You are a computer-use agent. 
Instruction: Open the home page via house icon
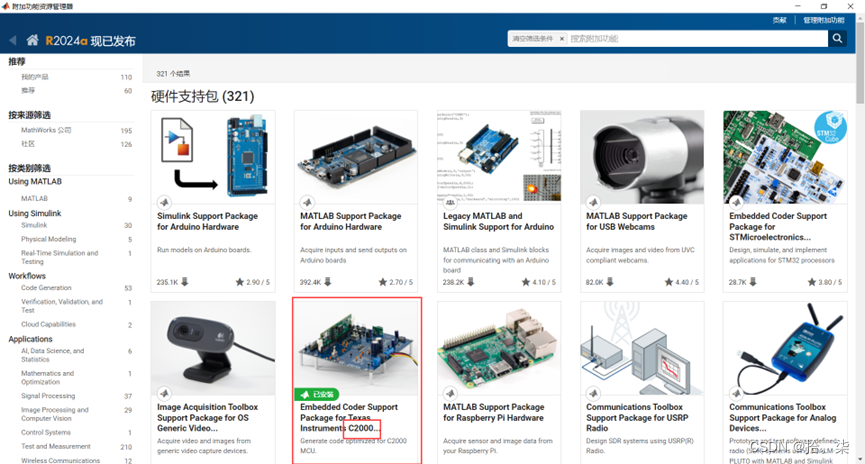click(x=33, y=40)
